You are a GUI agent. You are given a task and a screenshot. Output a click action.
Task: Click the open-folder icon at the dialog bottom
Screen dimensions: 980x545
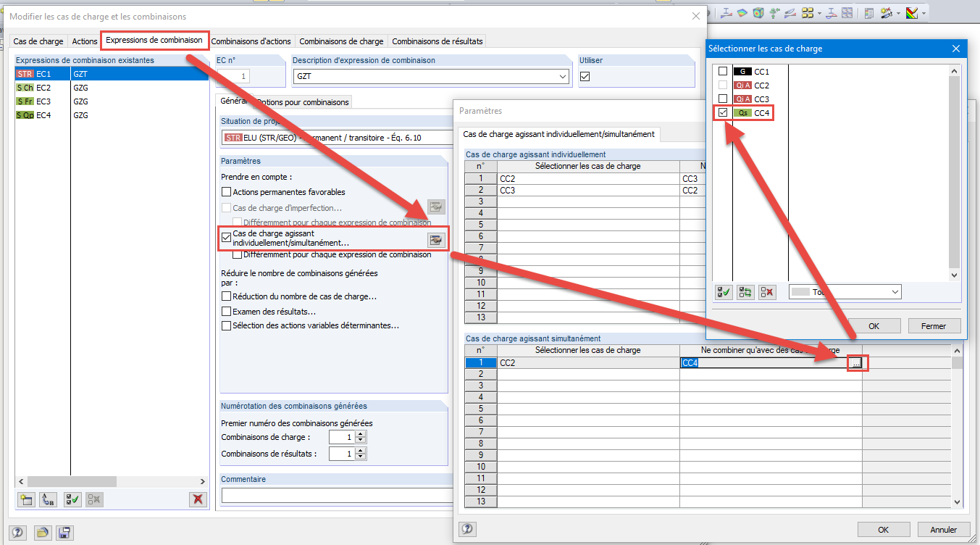[x=43, y=533]
